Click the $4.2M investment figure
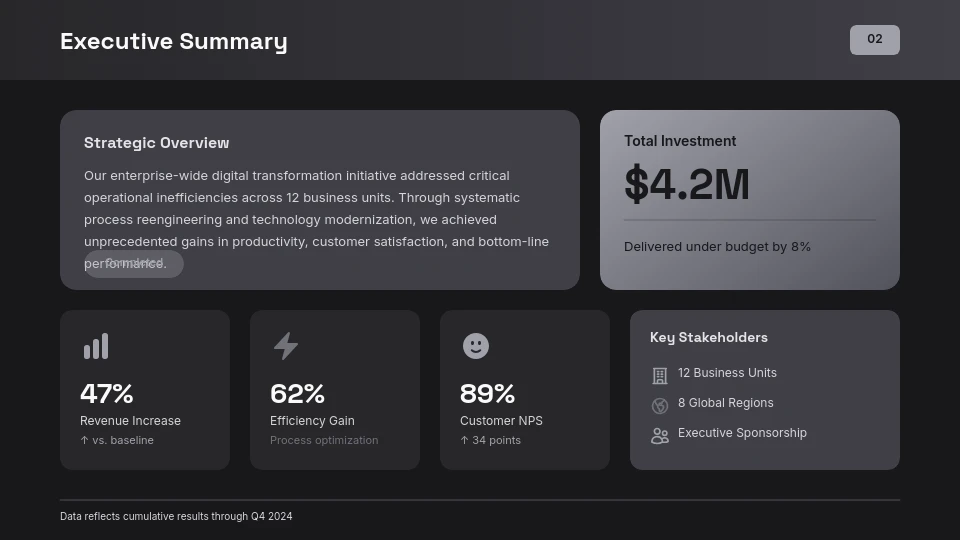Viewport: 960px width, 540px height. tap(687, 184)
